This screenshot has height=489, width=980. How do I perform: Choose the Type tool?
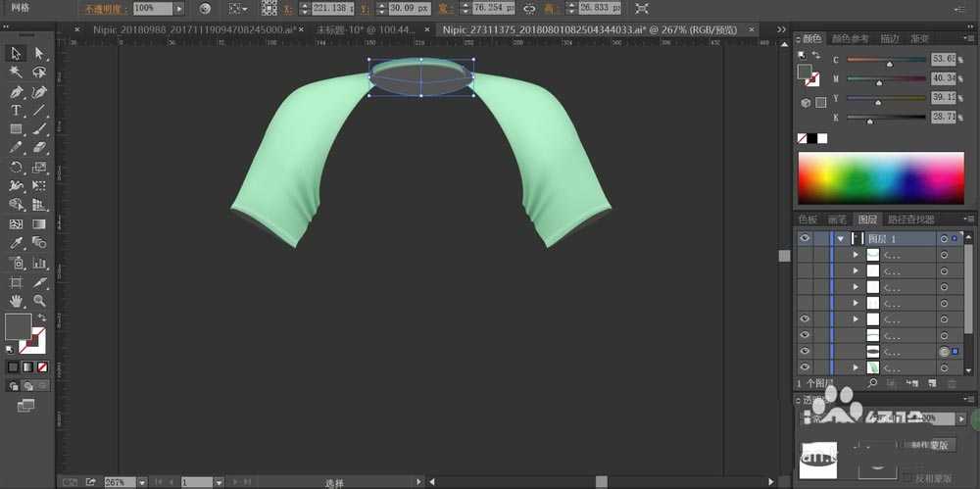[17, 111]
